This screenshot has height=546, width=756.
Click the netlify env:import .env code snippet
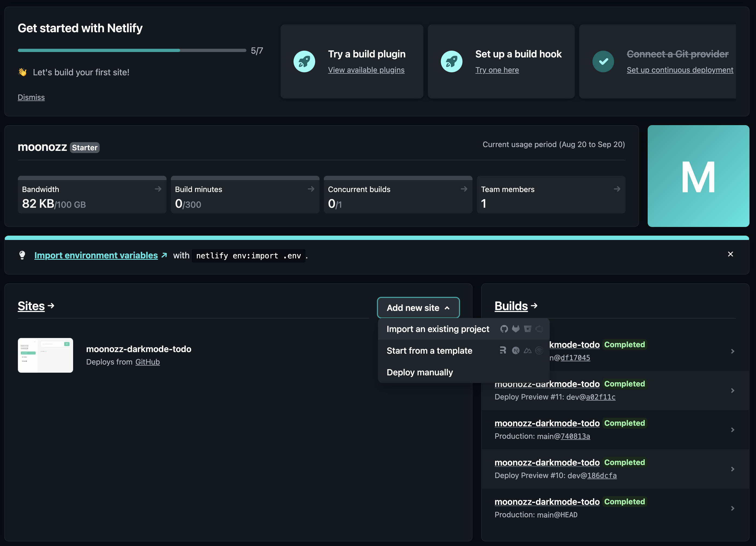pos(248,256)
